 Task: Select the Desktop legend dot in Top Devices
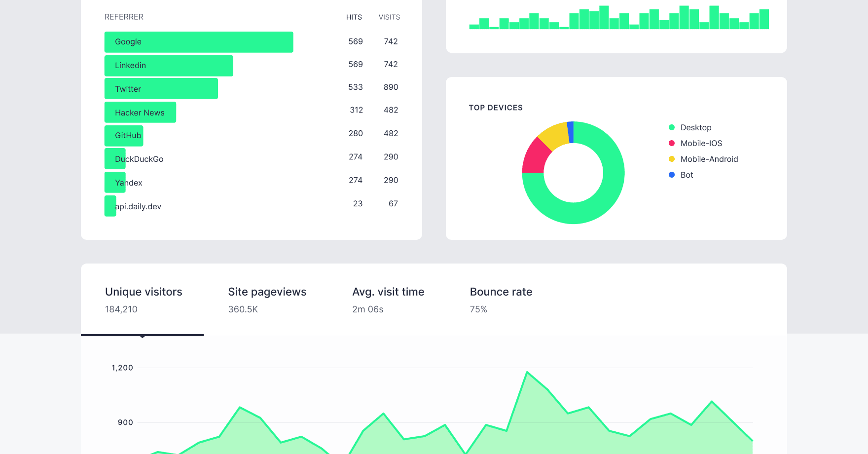671,127
